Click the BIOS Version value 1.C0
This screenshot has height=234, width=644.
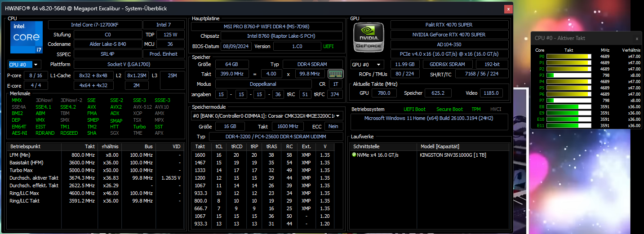pyautogui.click(x=297, y=46)
